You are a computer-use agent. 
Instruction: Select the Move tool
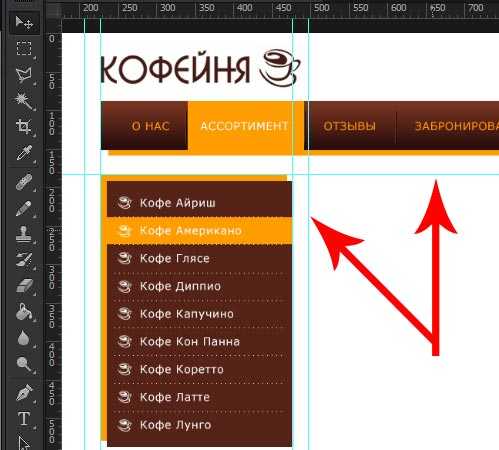(x=24, y=23)
